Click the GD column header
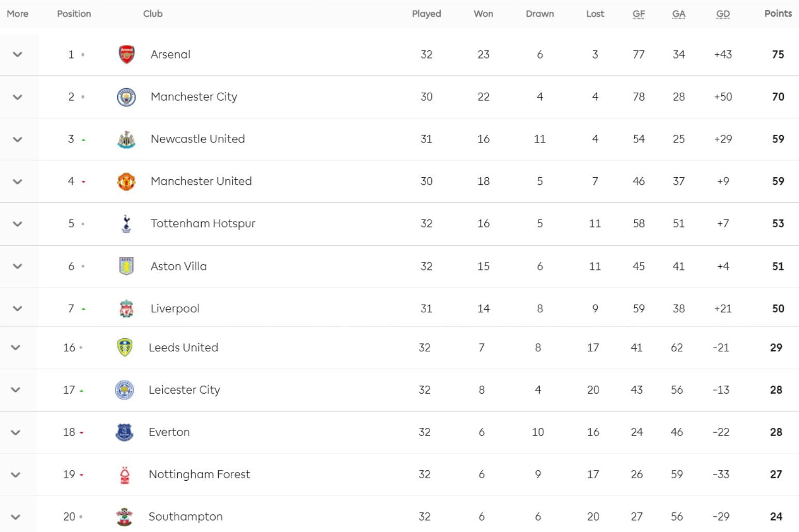The image size is (799, 532). click(x=723, y=14)
